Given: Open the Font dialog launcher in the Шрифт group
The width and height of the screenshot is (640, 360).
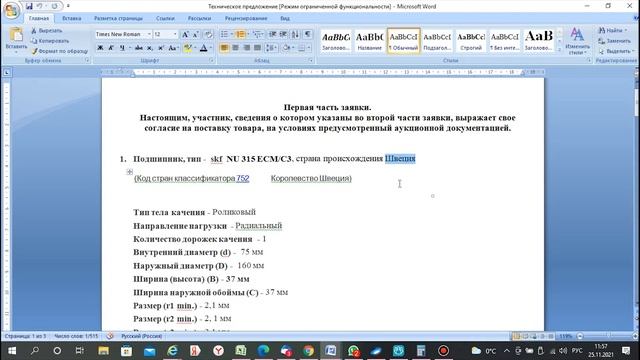Looking at the screenshot, I should point(211,60).
